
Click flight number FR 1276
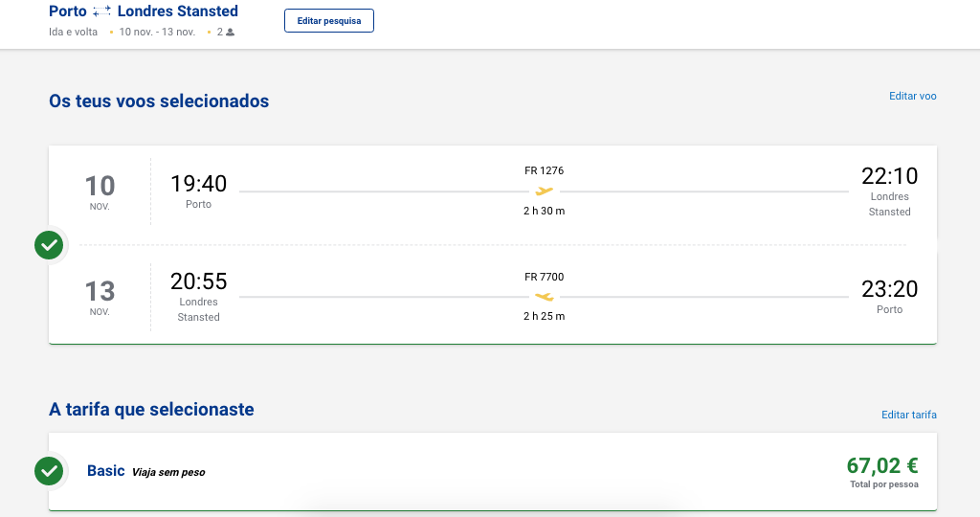tap(544, 170)
